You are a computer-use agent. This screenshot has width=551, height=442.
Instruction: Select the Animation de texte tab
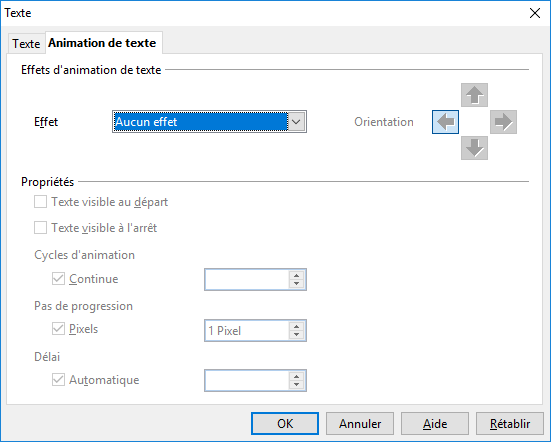click(104, 43)
